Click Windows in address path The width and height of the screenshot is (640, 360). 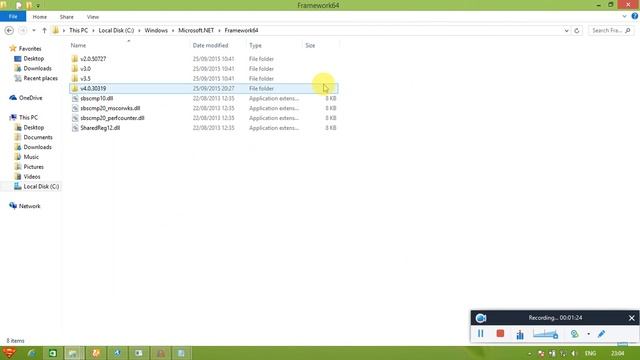click(x=156, y=31)
